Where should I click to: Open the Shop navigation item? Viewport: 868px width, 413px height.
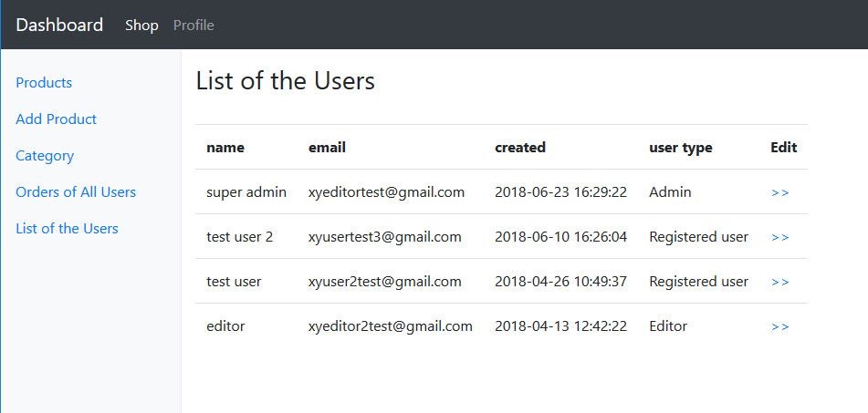[x=141, y=25]
